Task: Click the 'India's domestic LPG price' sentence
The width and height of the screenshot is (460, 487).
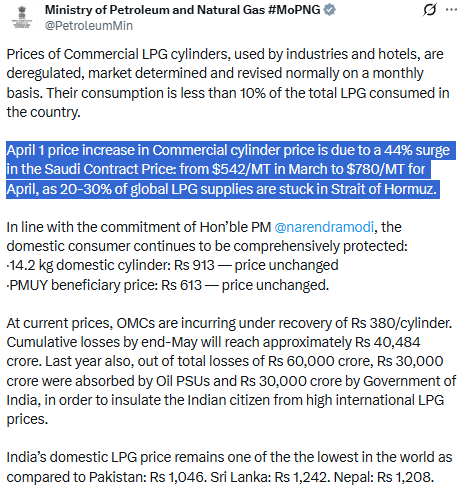Action: (229, 467)
